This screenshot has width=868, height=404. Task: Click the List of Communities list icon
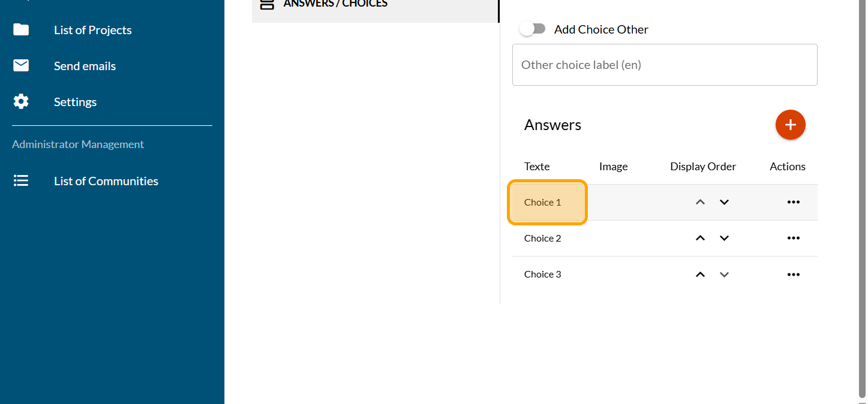coord(21,181)
